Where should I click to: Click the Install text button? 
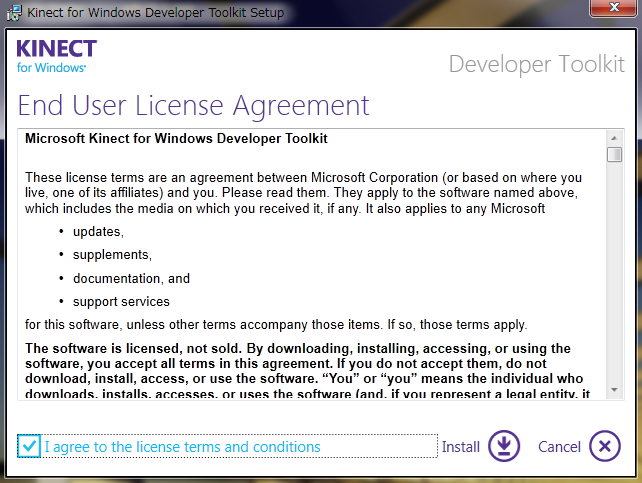461,447
